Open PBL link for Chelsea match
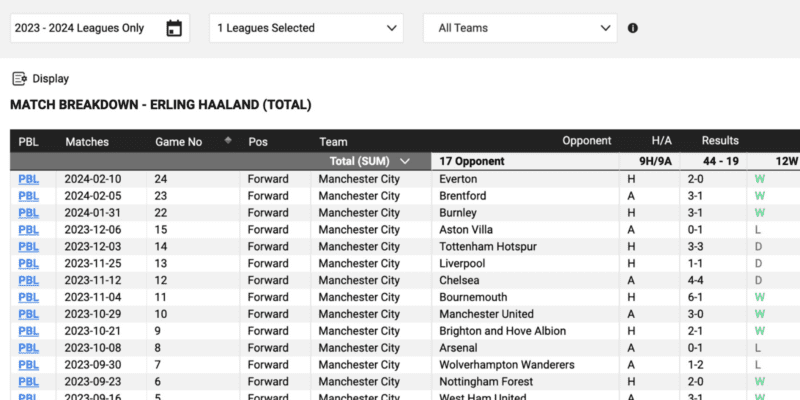This screenshot has width=800, height=400. pyautogui.click(x=29, y=280)
